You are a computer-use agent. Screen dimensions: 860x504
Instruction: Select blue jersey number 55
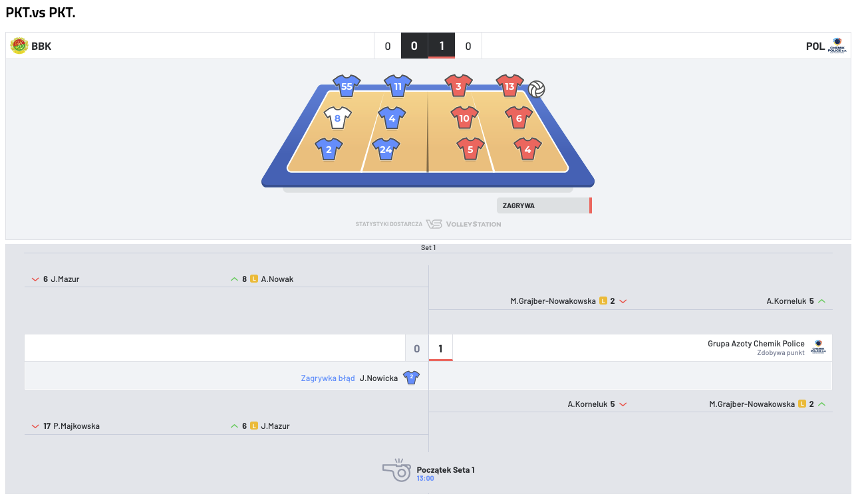click(347, 86)
